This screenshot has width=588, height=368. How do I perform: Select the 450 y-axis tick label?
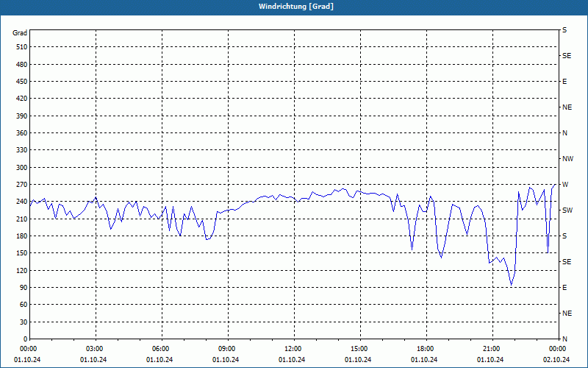(22, 82)
